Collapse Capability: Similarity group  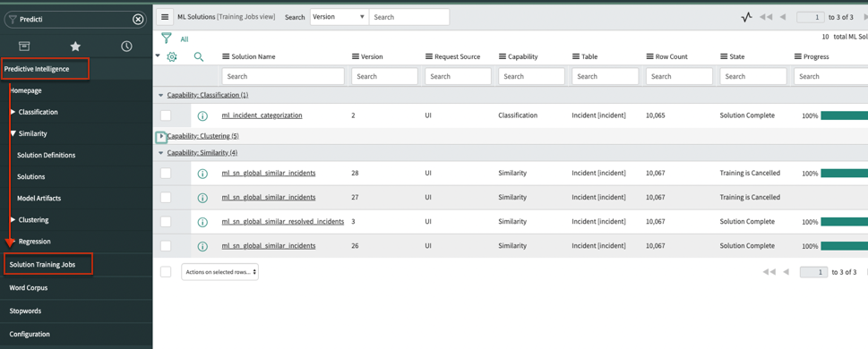161,153
